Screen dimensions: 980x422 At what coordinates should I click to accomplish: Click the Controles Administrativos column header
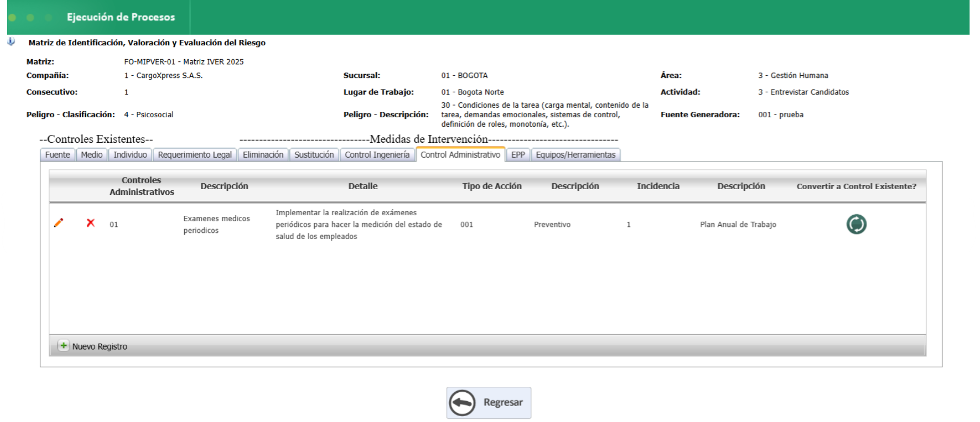pos(142,186)
